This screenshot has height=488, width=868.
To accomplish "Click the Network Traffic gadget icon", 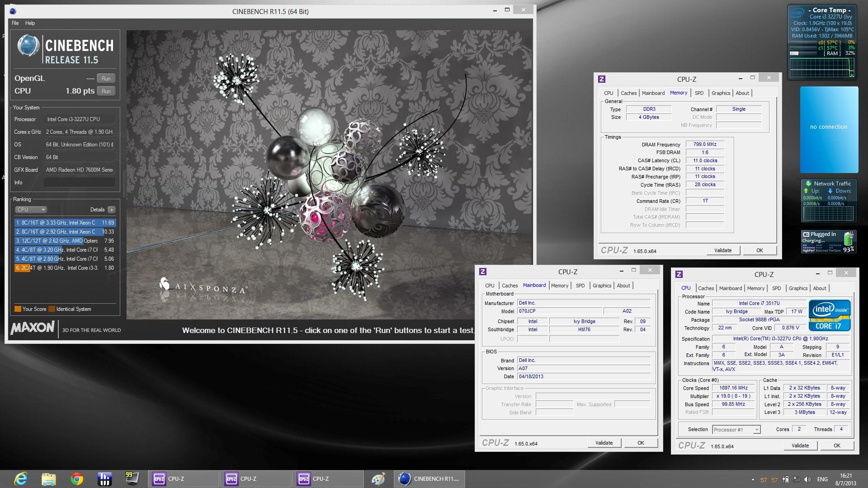I will point(809,183).
